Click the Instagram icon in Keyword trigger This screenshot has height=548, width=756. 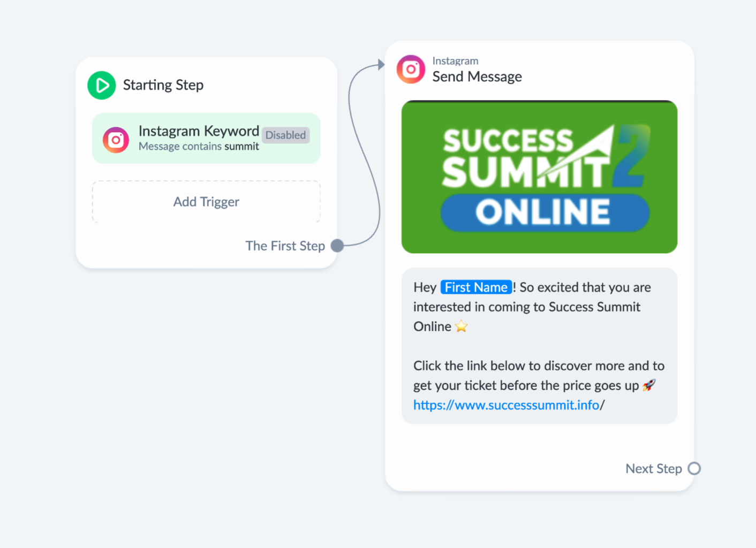click(116, 140)
